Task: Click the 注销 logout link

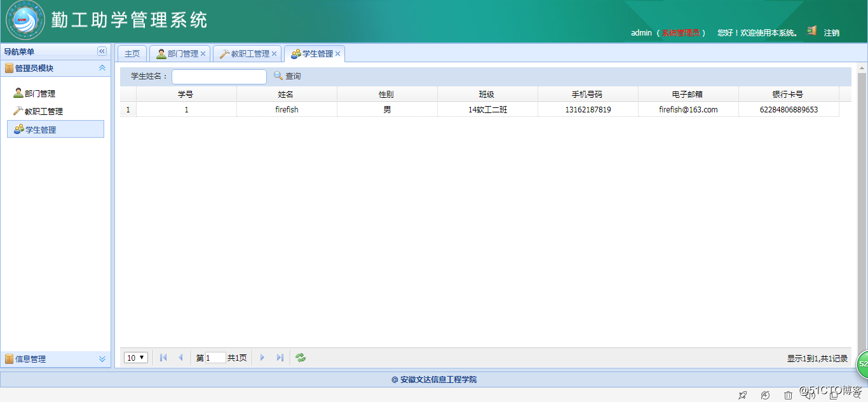Action: 832,32
